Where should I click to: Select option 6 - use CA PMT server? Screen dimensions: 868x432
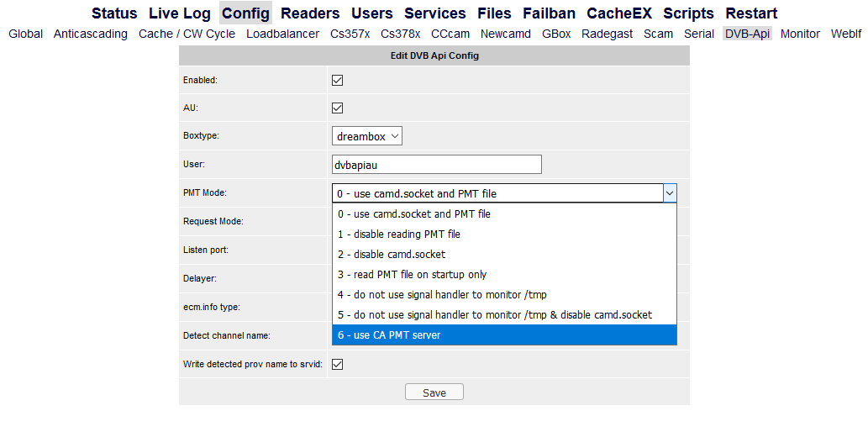(504, 335)
